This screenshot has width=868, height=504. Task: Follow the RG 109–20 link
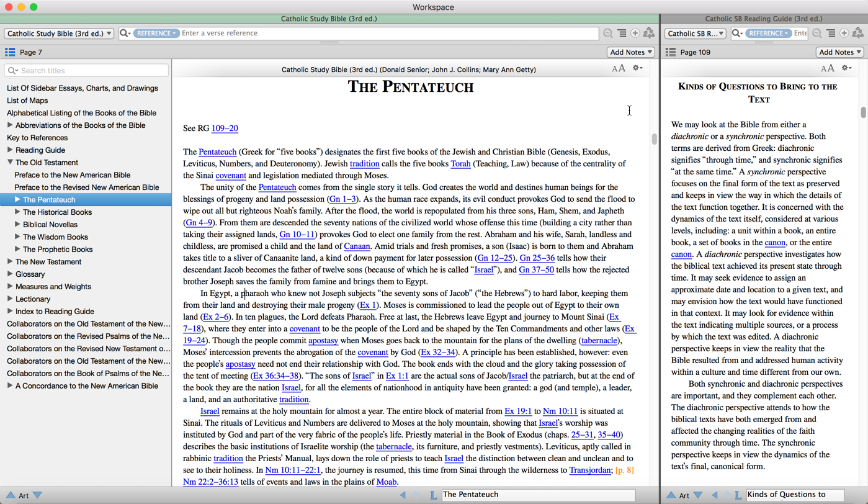click(x=225, y=128)
